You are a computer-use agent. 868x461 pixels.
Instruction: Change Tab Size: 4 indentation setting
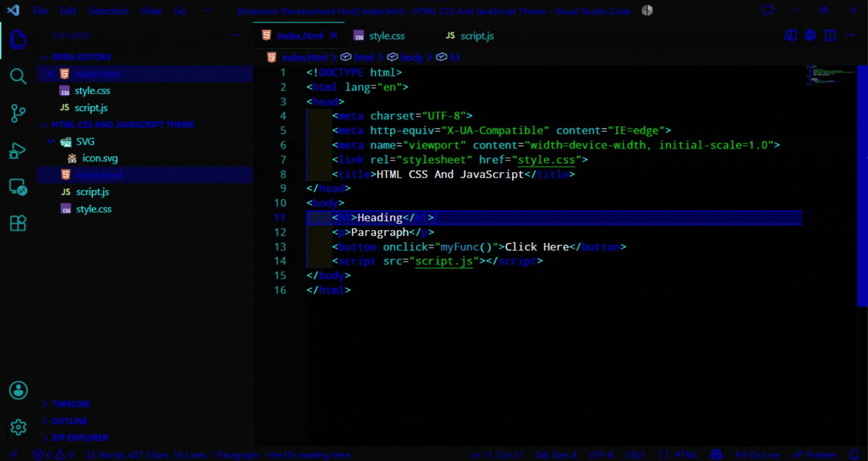(x=555, y=455)
